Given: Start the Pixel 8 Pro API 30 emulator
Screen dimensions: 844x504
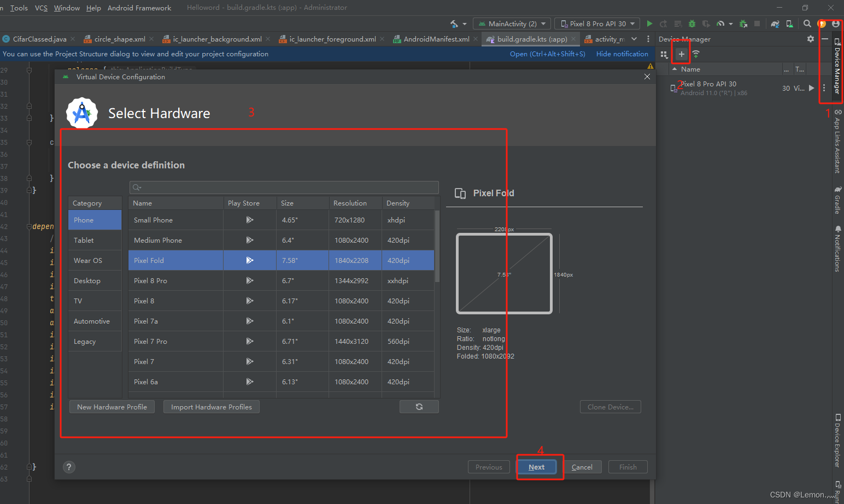Looking at the screenshot, I should pyautogui.click(x=812, y=88).
